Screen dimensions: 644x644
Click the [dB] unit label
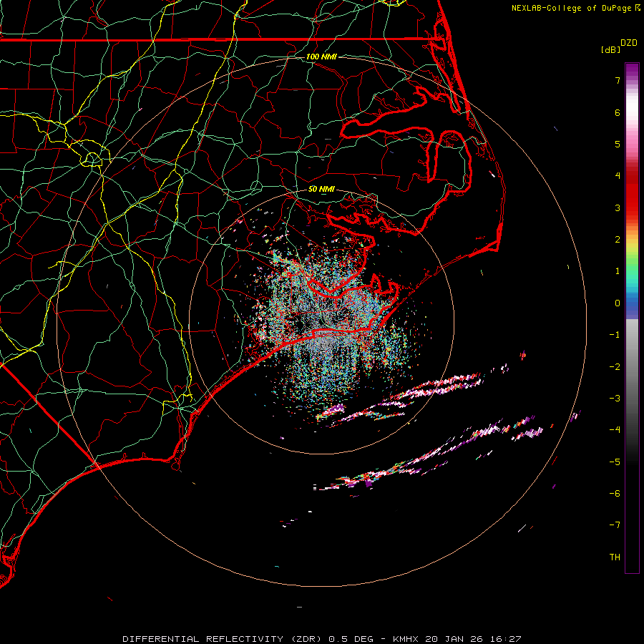pyautogui.click(x=610, y=49)
